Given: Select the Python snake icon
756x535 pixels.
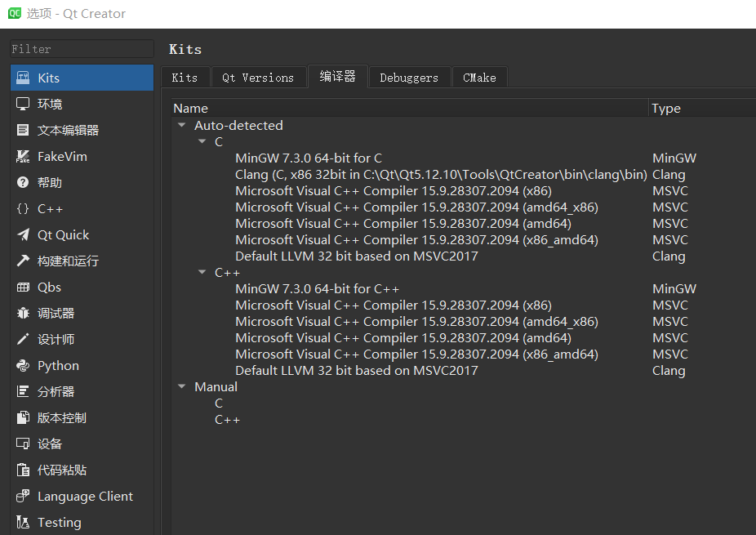Looking at the screenshot, I should tap(23, 365).
